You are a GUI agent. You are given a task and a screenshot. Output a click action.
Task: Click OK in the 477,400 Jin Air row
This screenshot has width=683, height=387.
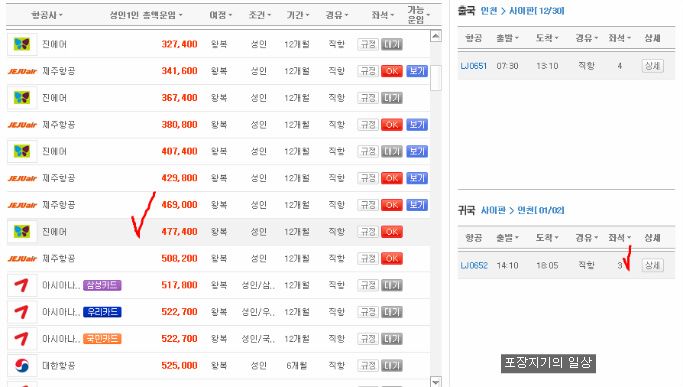392,231
